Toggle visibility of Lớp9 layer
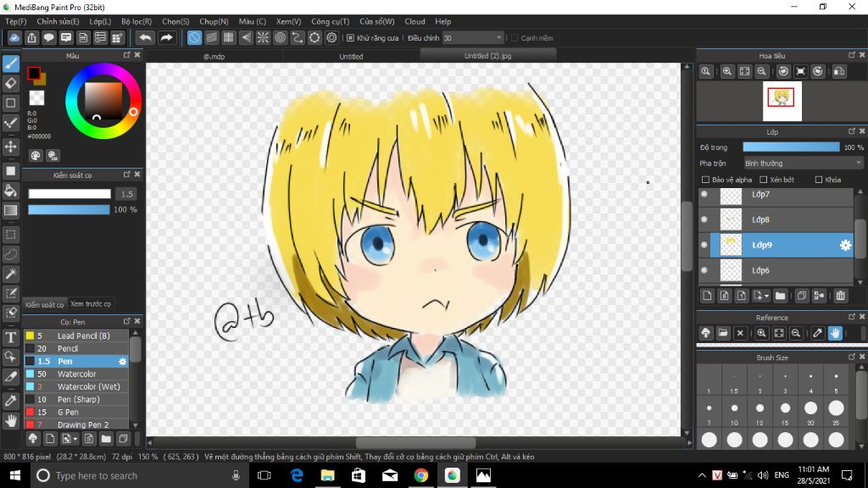The height and width of the screenshot is (488, 868). 704,245
